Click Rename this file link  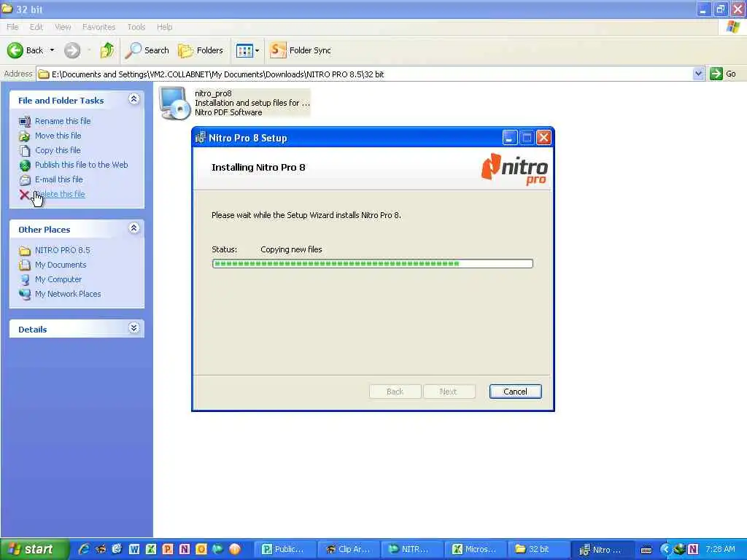click(x=63, y=121)
